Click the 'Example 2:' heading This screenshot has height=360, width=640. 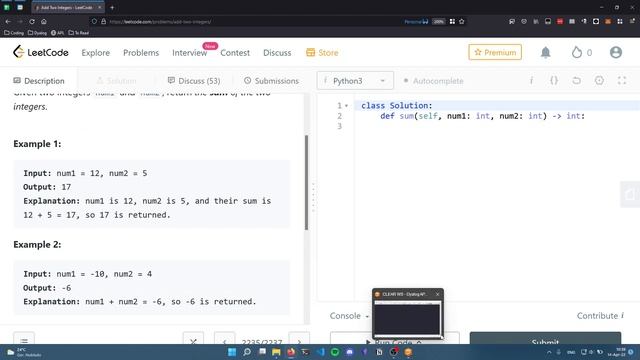[37, 244]
